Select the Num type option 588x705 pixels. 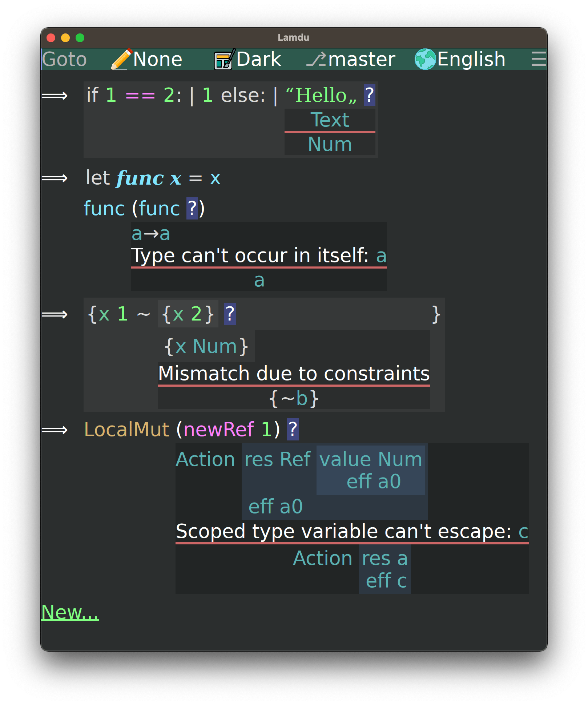point(329,144)
